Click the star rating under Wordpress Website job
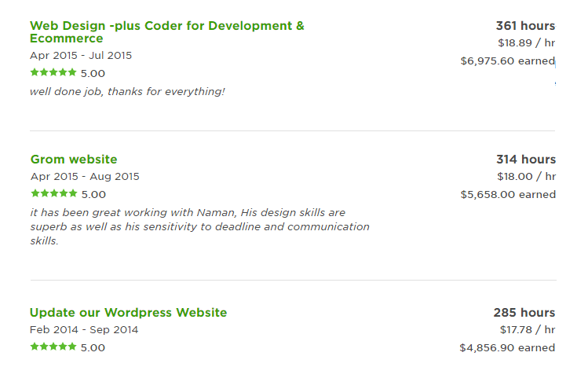 [x=53, y=347]
